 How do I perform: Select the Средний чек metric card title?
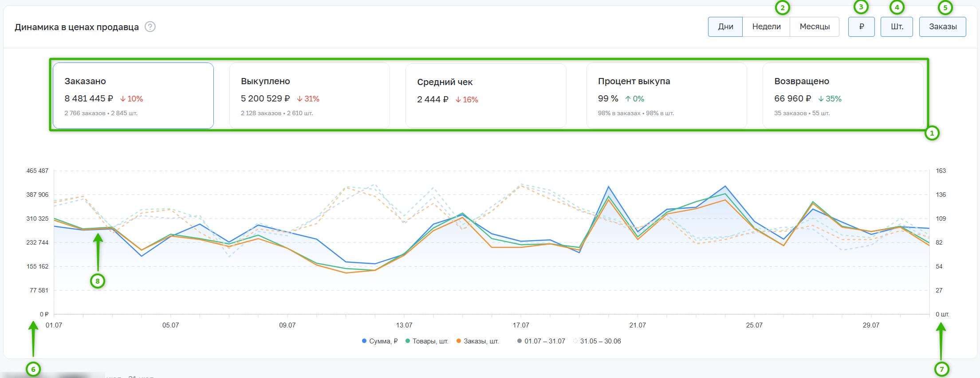pos(445,82)
